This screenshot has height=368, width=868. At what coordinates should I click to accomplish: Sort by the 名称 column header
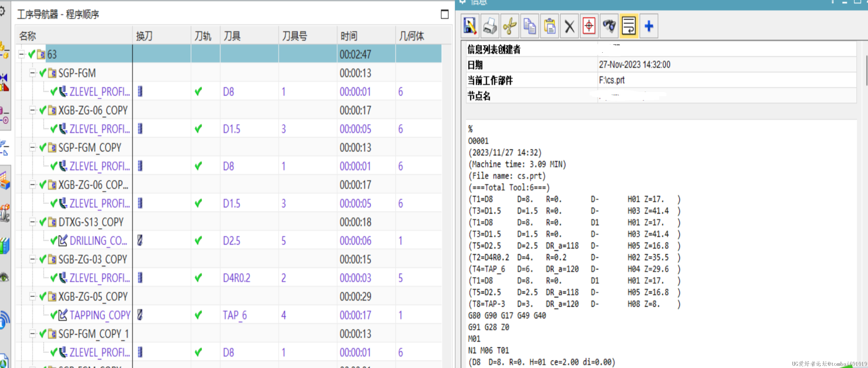[74, 36]
